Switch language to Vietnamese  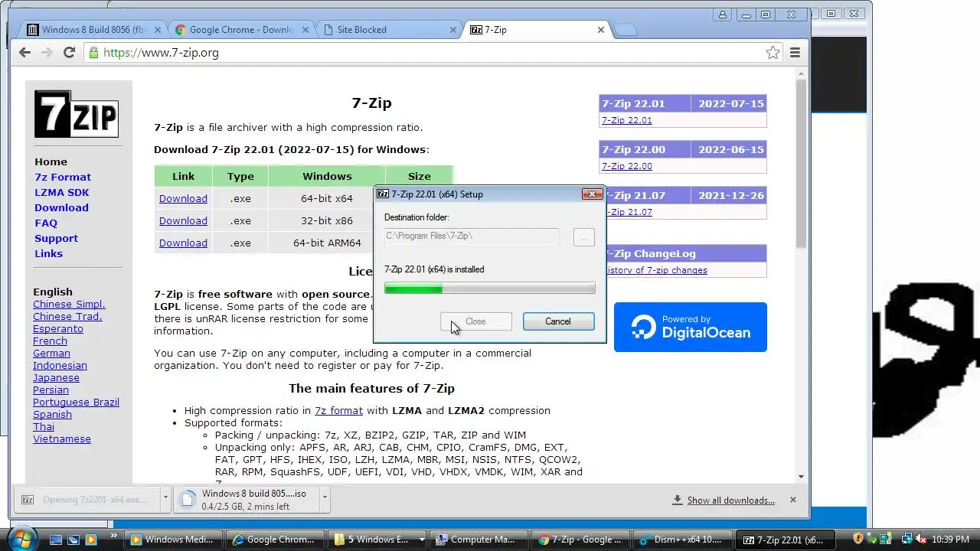(x=62, y=439)
